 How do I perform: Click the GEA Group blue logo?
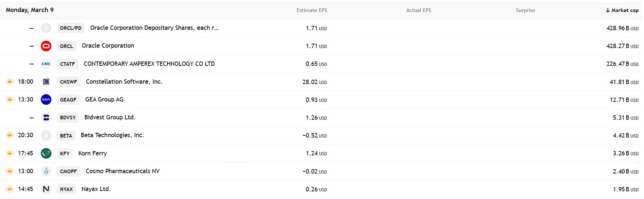(x=46, y=100)
